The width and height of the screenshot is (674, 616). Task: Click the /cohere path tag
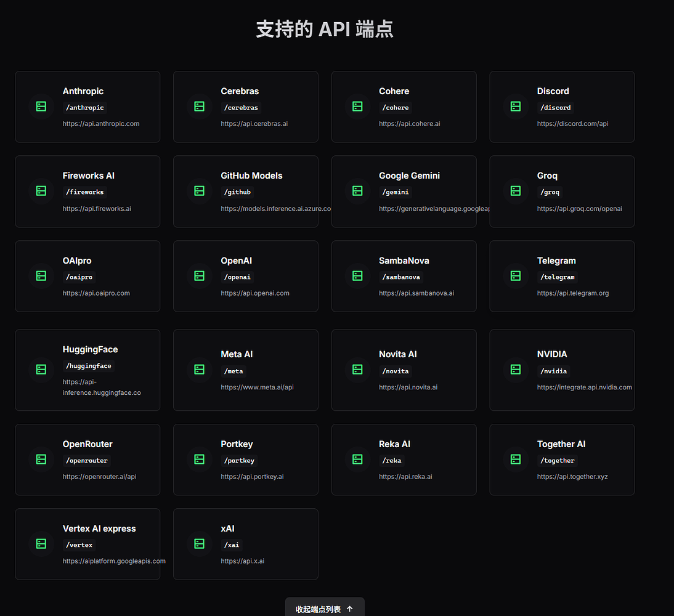396,108
